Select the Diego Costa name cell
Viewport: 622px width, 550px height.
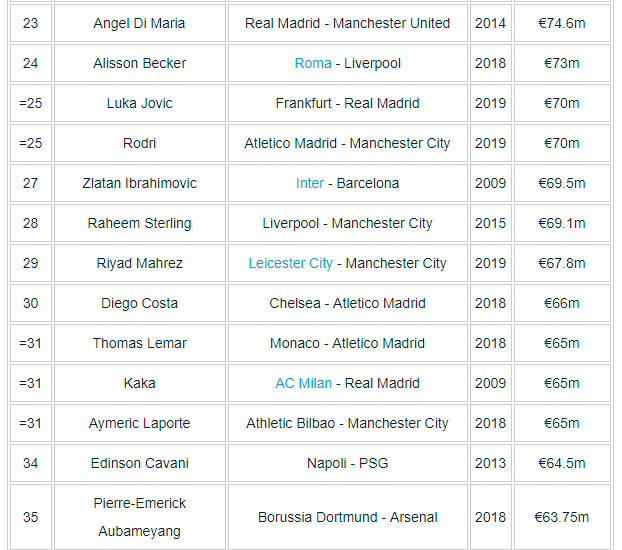click(139, 303)
